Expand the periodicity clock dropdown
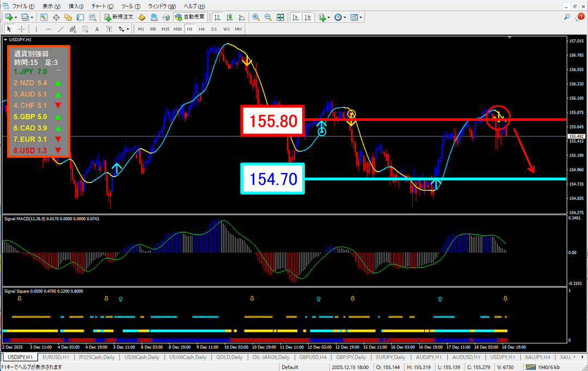This screenshot has height=371, width=588. pos(345,17)
